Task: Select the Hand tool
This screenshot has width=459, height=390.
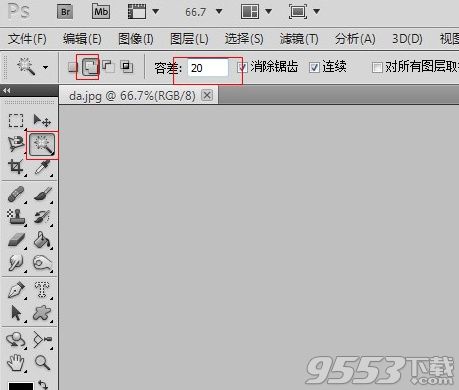Action: [16, 363]
